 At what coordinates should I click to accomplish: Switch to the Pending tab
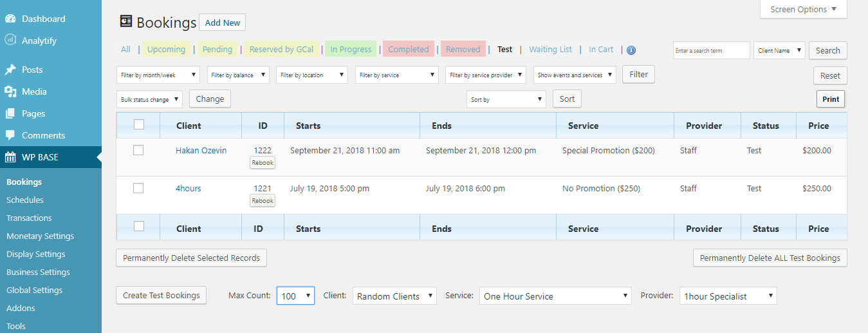(x=217, y=49)
